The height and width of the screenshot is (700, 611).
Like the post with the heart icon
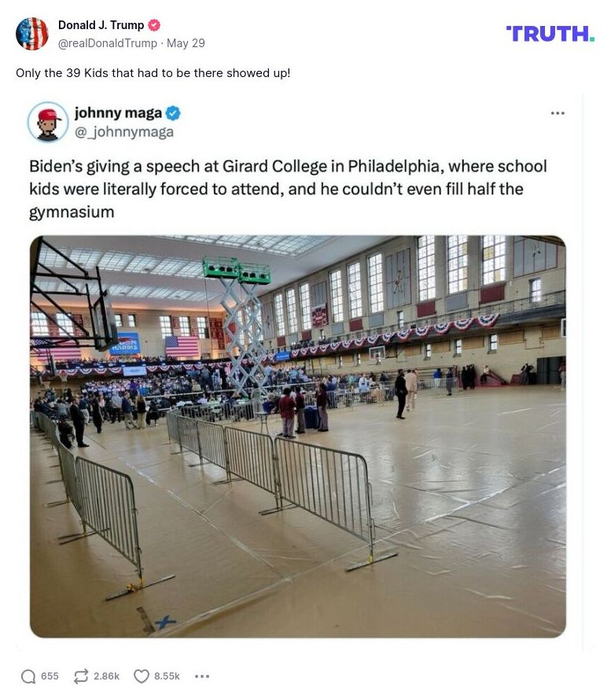pos(142,676)
